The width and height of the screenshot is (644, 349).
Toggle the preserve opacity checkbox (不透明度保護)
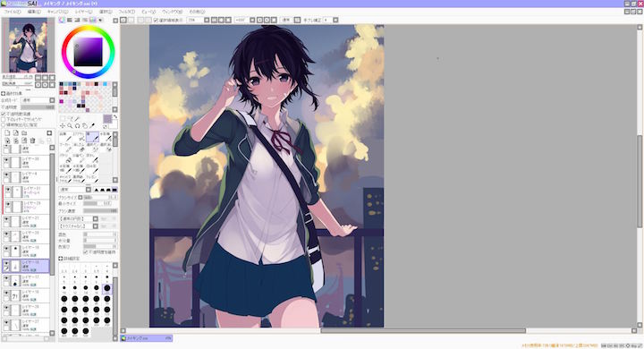point(4,114)
